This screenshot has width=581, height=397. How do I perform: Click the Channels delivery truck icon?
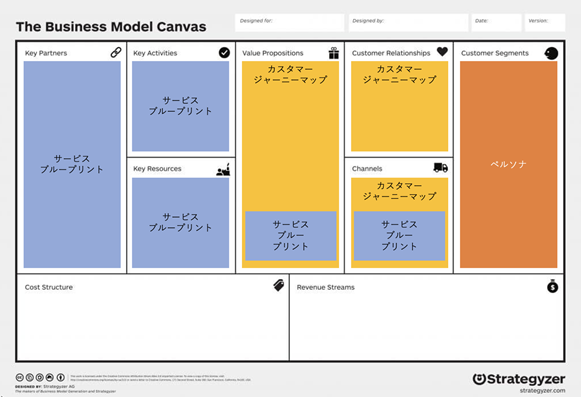(x=441, y=168)
